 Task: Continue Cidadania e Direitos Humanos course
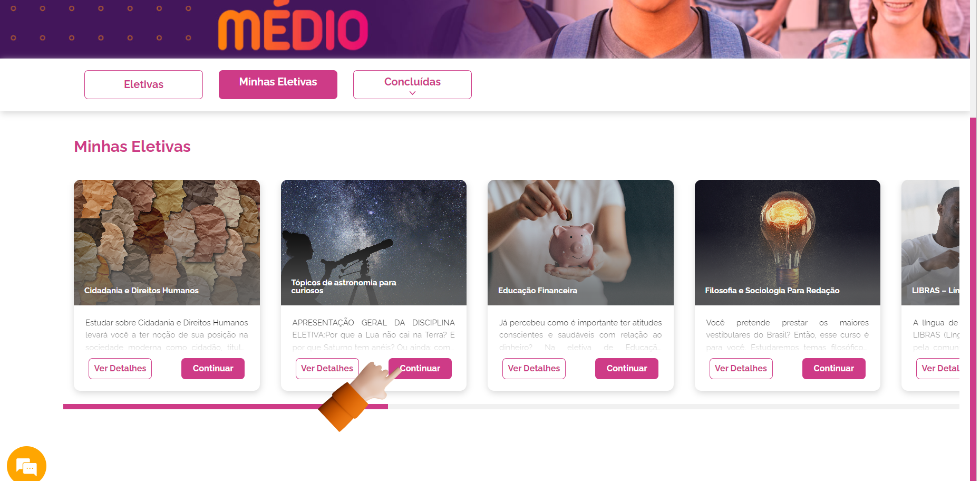click(x=213, y=369)
